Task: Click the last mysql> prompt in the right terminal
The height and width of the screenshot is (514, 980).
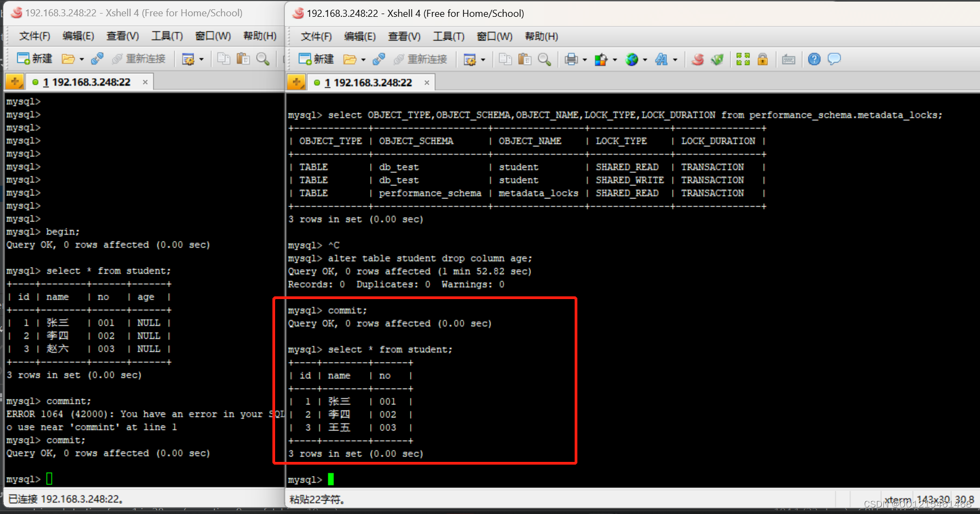Action: [x=305, y=480]
